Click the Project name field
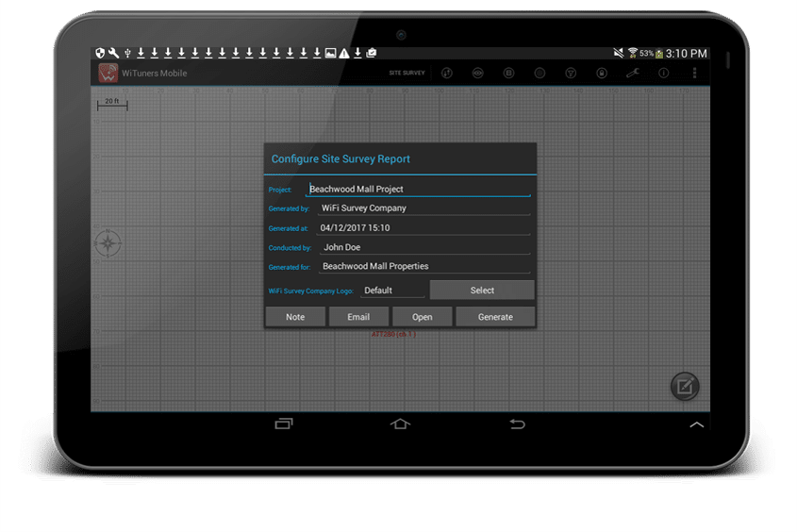Viewport: 797px width, 532px height. tap(418, 189)
